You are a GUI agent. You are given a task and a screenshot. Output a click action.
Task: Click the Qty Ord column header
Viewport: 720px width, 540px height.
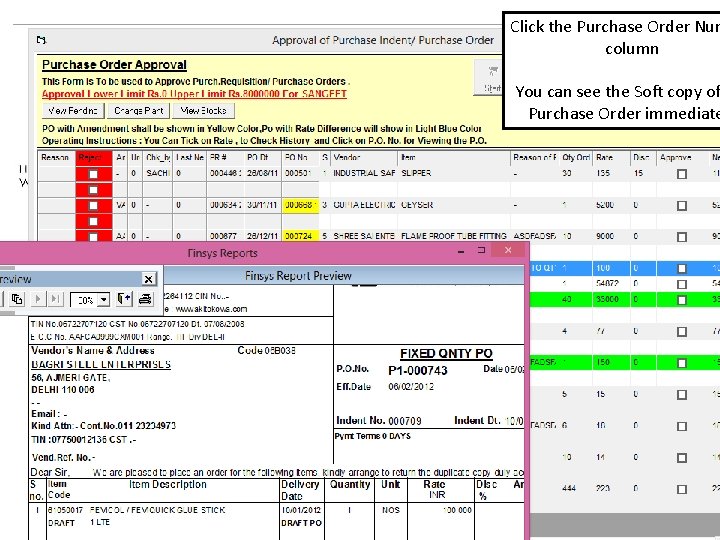point(576,158)
